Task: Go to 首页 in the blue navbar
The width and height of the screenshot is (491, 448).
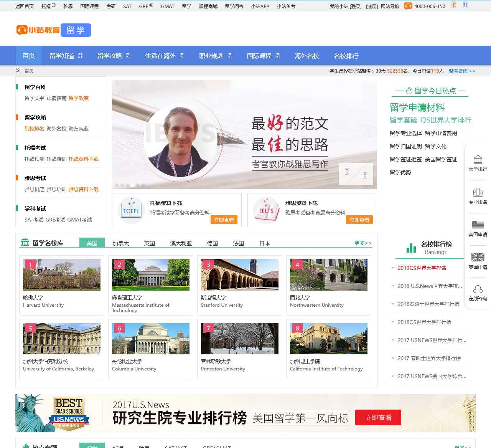Action: (x=29, y=56)
